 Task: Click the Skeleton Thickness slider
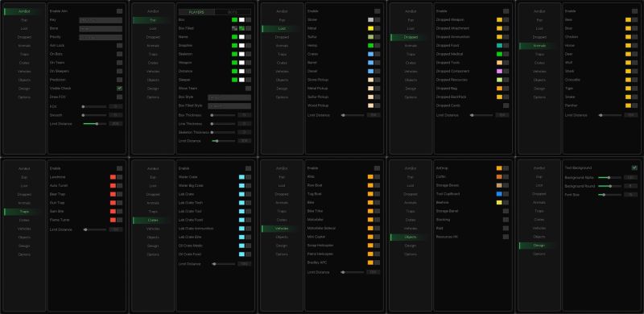click(x=223, y=132)
